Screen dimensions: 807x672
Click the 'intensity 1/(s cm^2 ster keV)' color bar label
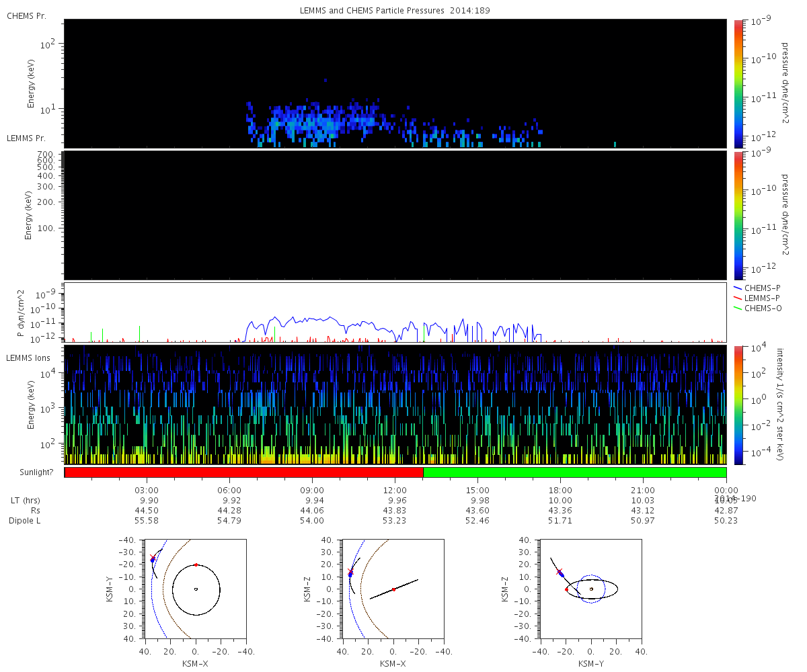(x=780, y=405)
